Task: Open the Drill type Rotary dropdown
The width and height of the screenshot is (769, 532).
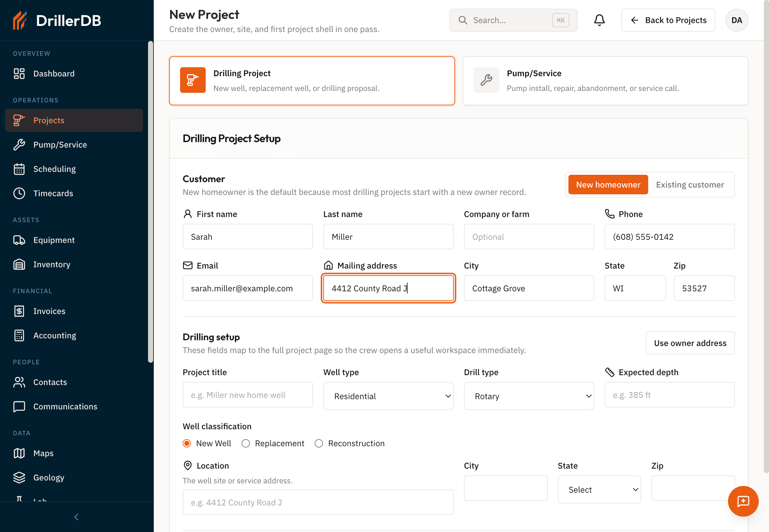Action: tap(529, 396)
